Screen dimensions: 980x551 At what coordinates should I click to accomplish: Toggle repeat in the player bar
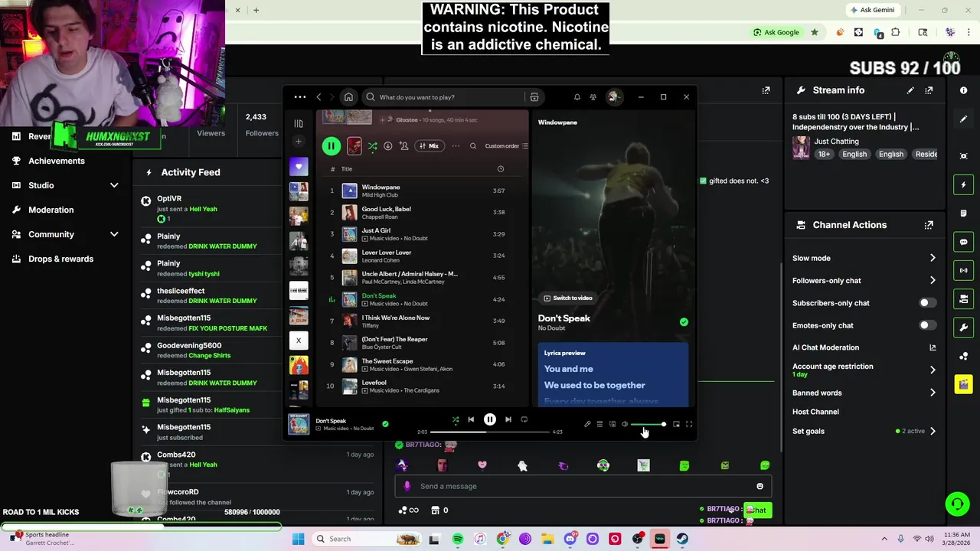pos(524,419)
